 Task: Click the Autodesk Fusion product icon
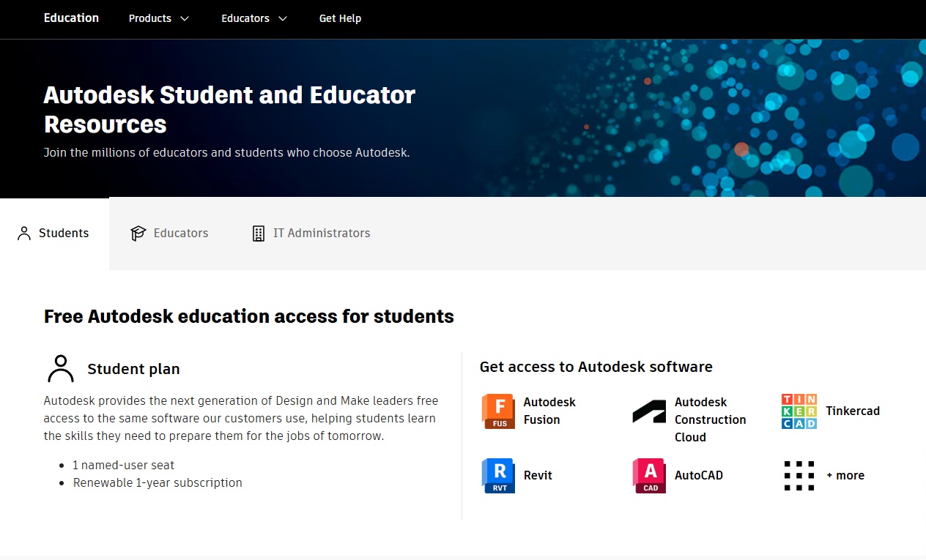[498, 411]
